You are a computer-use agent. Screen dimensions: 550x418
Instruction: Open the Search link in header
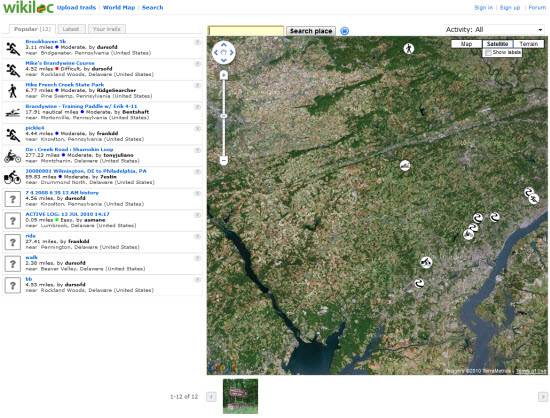tap(153, 7)
